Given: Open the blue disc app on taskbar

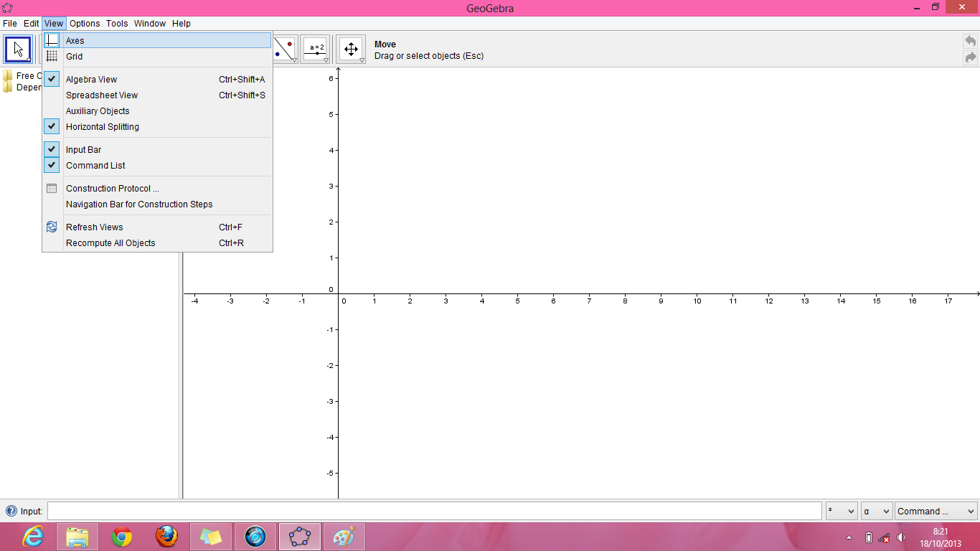Looking at the screenshot, I should (255, 537).
